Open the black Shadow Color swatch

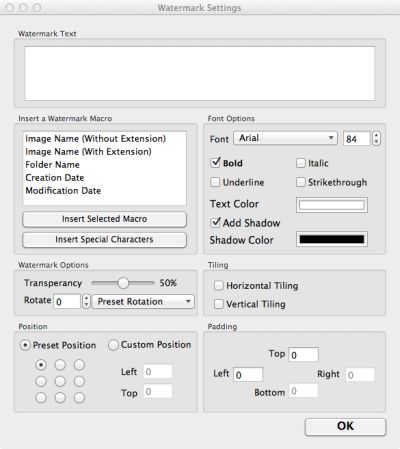pos(332,239)
